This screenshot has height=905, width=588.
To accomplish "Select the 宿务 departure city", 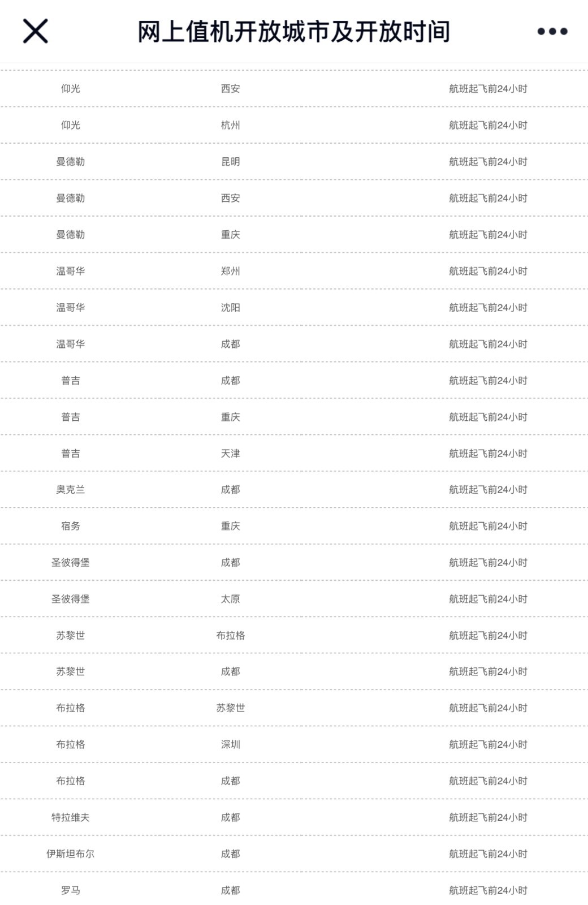I will click(70, 526).
